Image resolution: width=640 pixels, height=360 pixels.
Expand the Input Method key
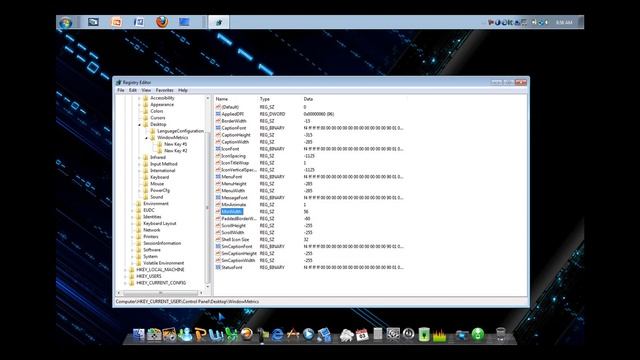(139, 164)
